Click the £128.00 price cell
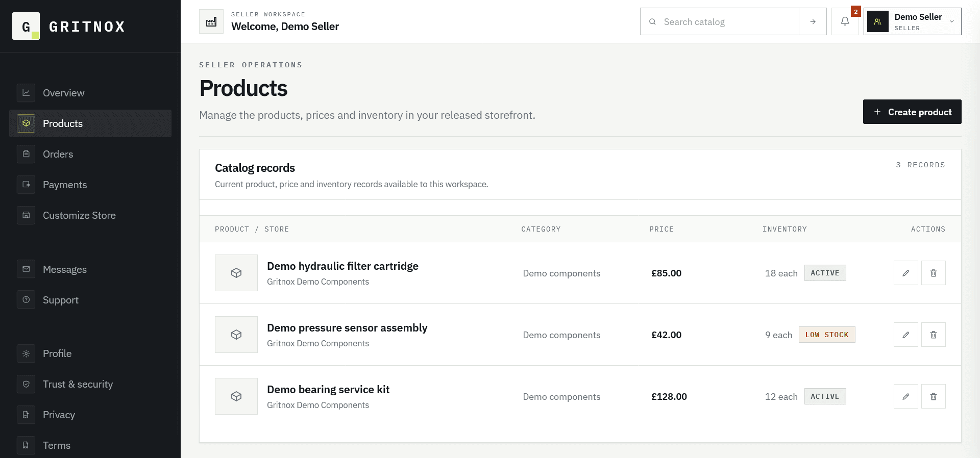Viewport: 980px width, 458px height. coord(669,397)
